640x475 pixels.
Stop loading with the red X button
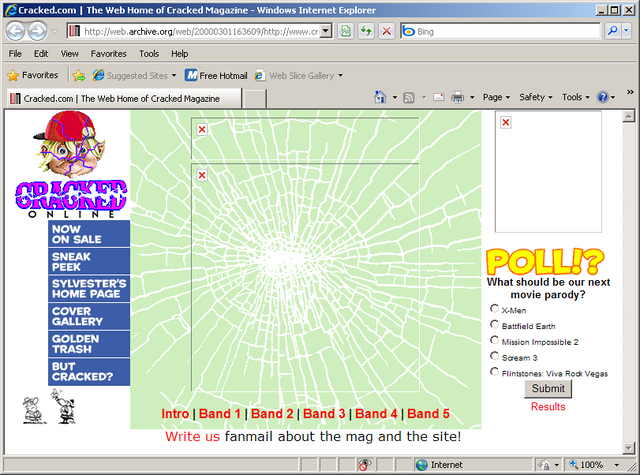(x=386, y=31)
